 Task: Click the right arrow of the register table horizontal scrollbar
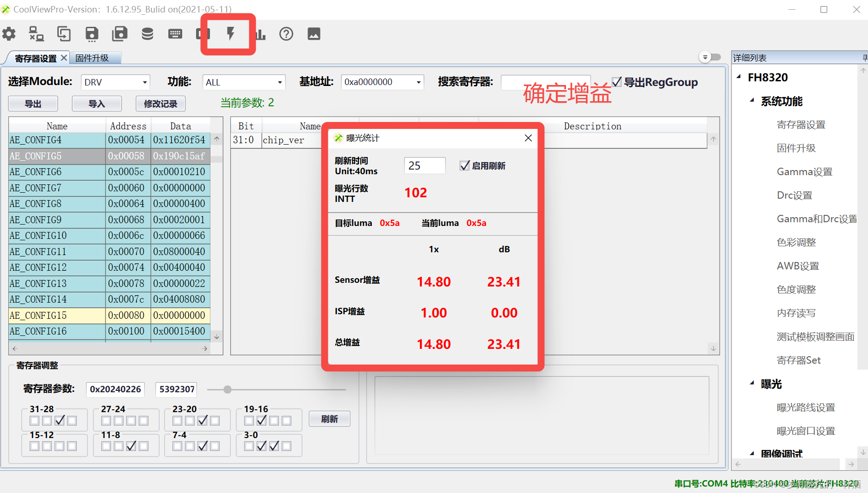click(x=205, y=349)
